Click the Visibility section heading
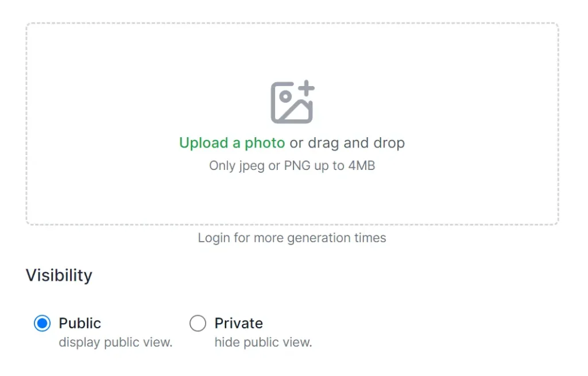 59,275
